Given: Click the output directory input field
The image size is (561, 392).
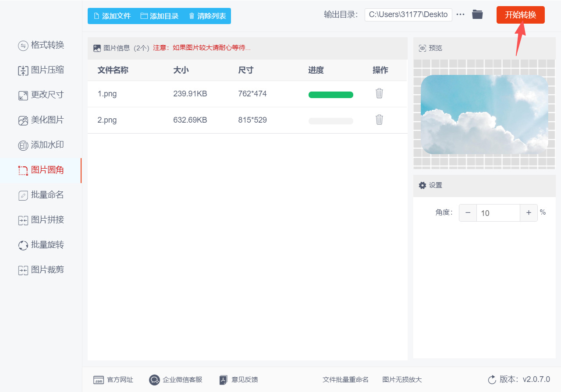Looking at the screenshot, I should point(408,14).
